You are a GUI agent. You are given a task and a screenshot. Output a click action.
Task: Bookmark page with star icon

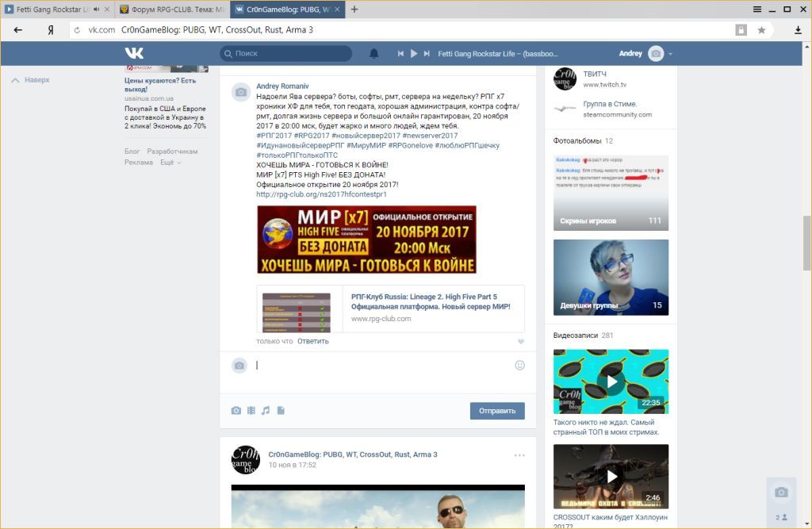point(761,30)
